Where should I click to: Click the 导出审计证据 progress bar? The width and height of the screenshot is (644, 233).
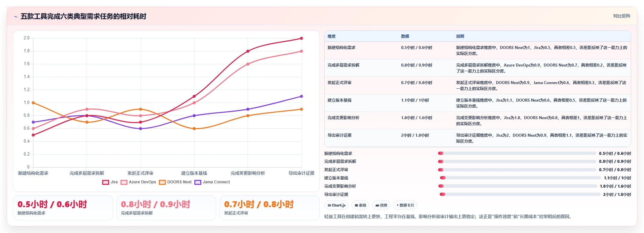click(x=520, y=194)
